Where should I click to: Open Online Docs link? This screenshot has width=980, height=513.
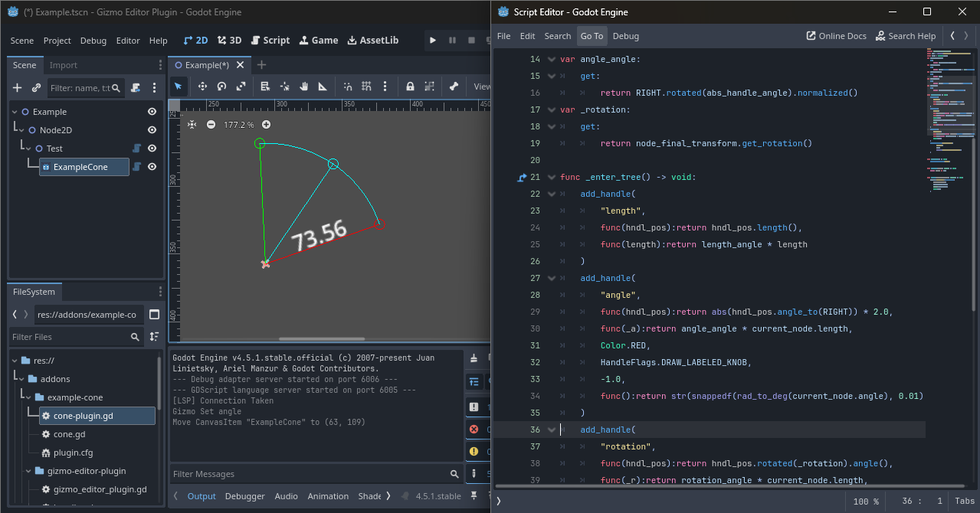[836, 36]
